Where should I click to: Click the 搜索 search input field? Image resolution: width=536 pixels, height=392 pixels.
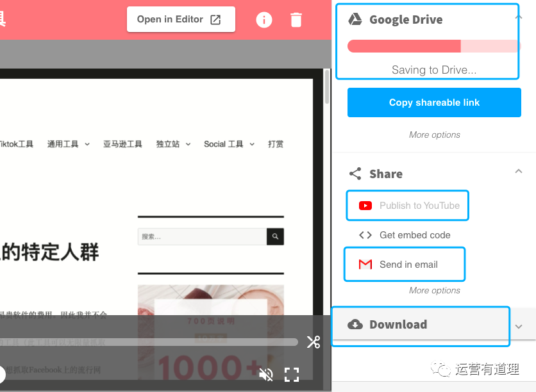(x=202, y=236)
